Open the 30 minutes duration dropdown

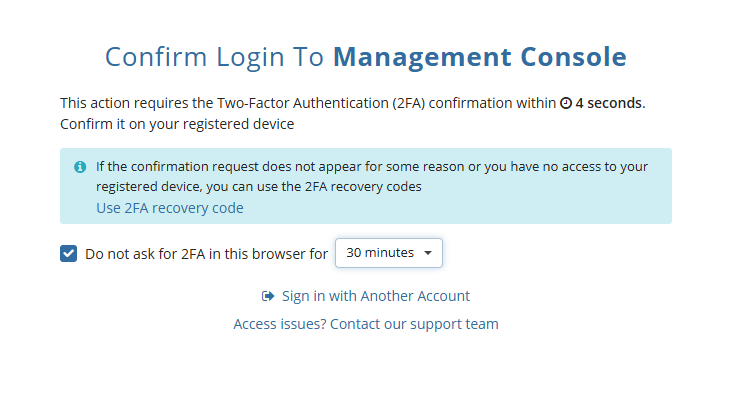point(389,253)
